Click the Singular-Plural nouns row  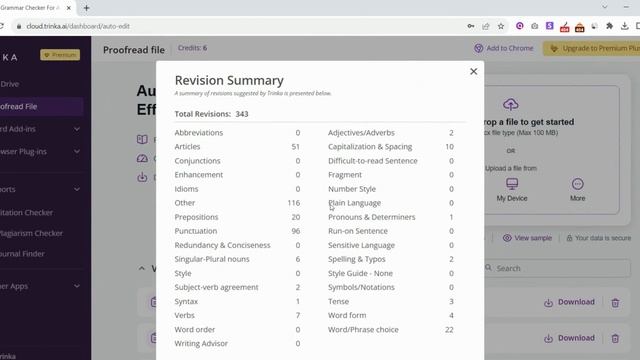(237, 259)
